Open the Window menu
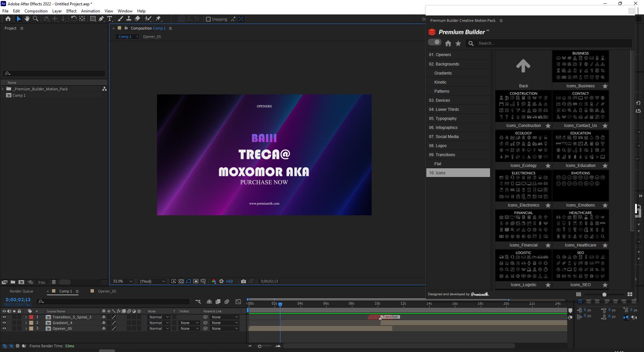Viewport: 644px width, 352px height. (x=125, y=11)
